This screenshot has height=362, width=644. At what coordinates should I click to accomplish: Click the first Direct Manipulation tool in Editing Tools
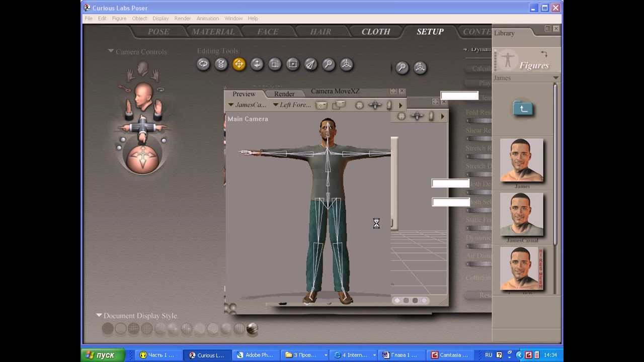(x=347, y=64)
